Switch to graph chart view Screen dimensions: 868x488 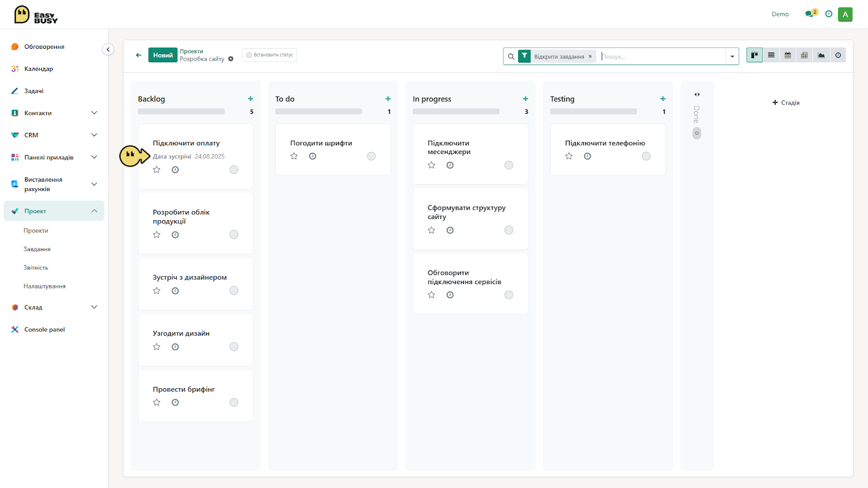pos(821,55)
